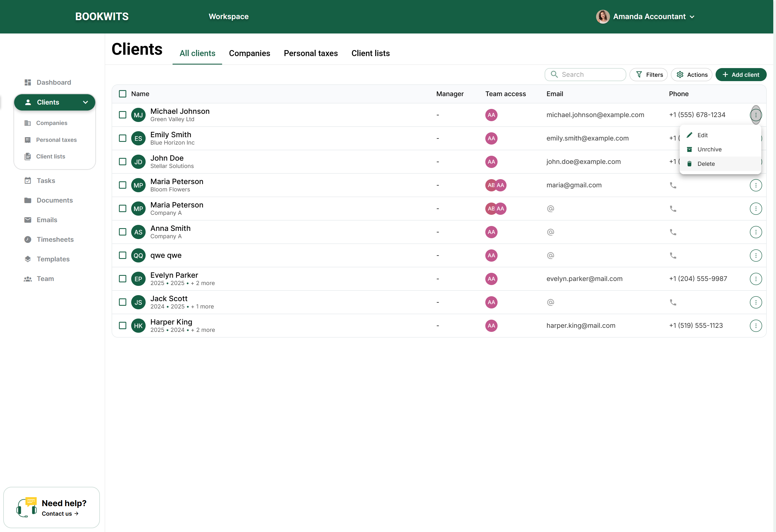Screen dimensions: 776x532
Task: Check the box for Emily Smith
Action: click(x=122, y=138)
